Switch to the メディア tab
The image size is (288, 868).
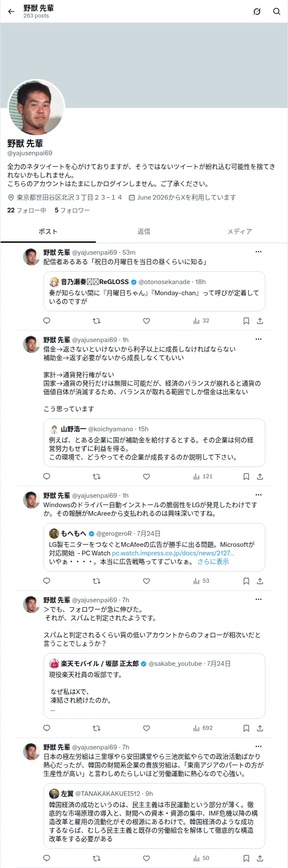pos(239,232)
